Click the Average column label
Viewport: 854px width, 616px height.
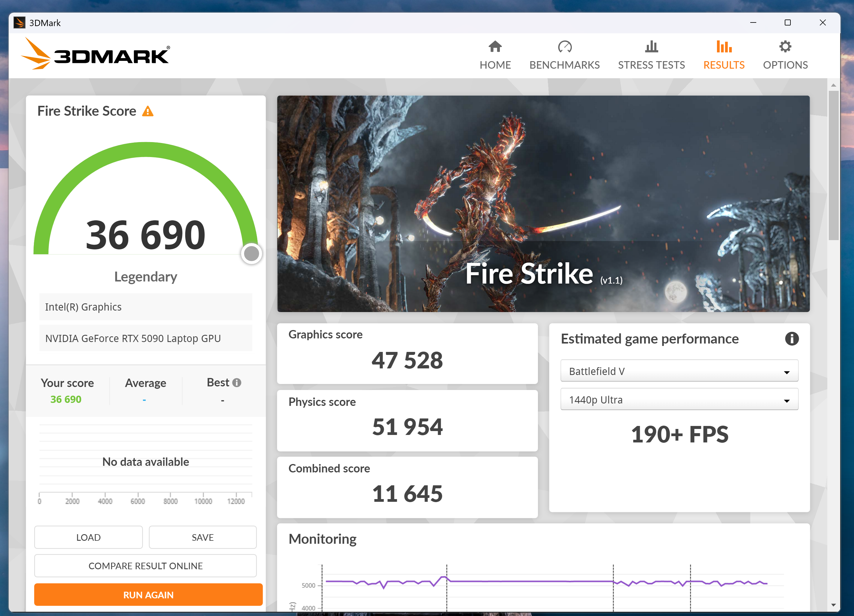(x=145, y=383)
